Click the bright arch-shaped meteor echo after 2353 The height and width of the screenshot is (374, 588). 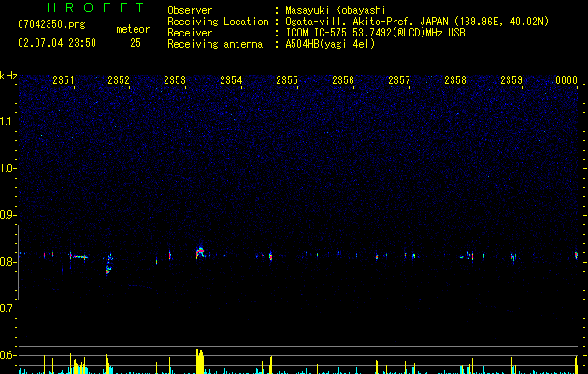(200, 252)
